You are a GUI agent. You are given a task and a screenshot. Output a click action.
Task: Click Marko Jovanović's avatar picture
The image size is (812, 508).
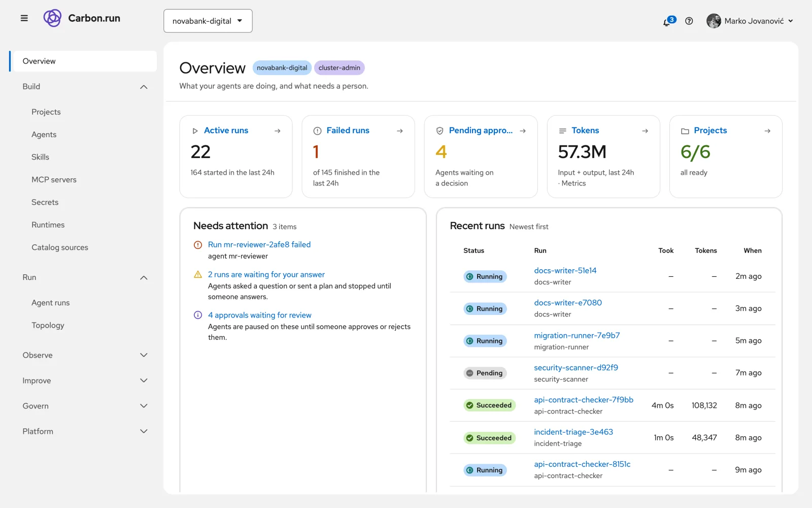click(714, 21)
